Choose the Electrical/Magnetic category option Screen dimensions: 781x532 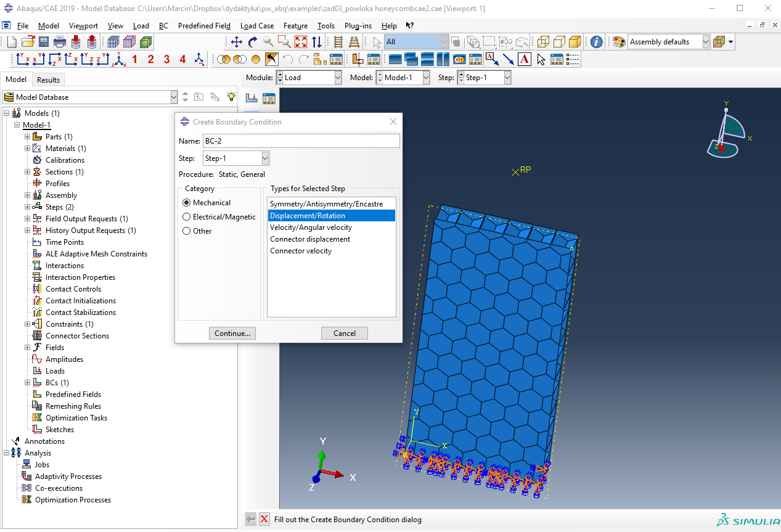pos(187,217)
